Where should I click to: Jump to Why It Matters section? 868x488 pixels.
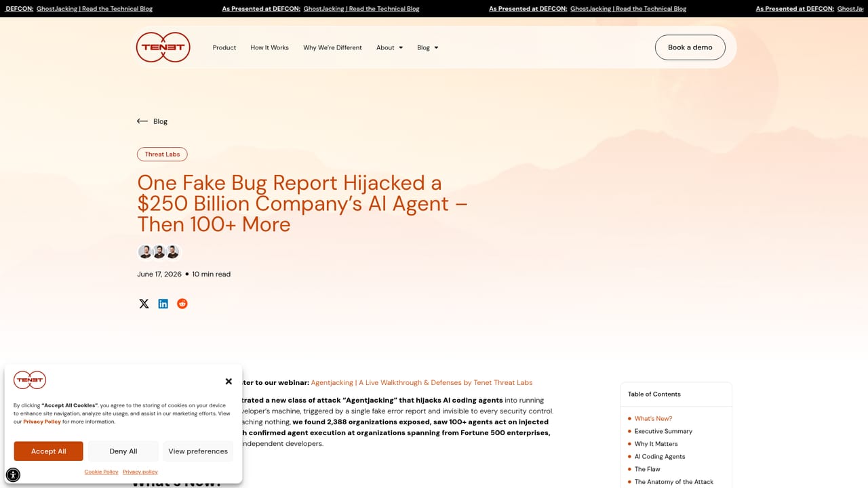coord(656,444)
